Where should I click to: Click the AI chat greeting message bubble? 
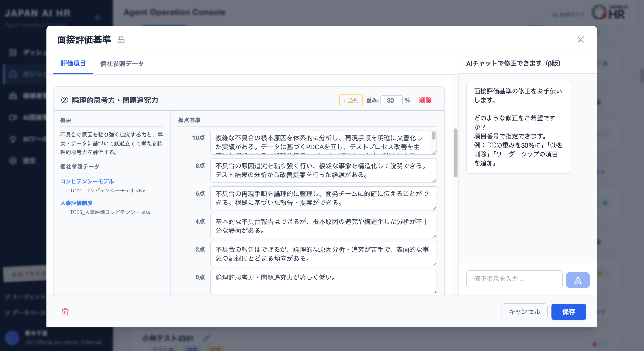click(519, 127)
